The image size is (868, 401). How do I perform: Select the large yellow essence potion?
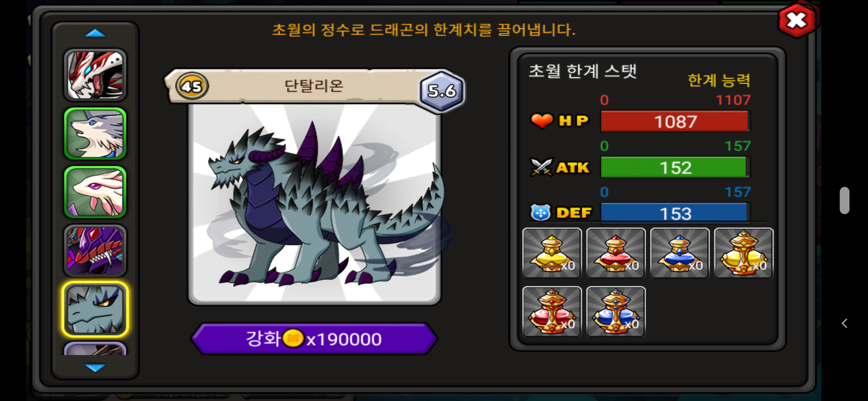tap(744, 253)
